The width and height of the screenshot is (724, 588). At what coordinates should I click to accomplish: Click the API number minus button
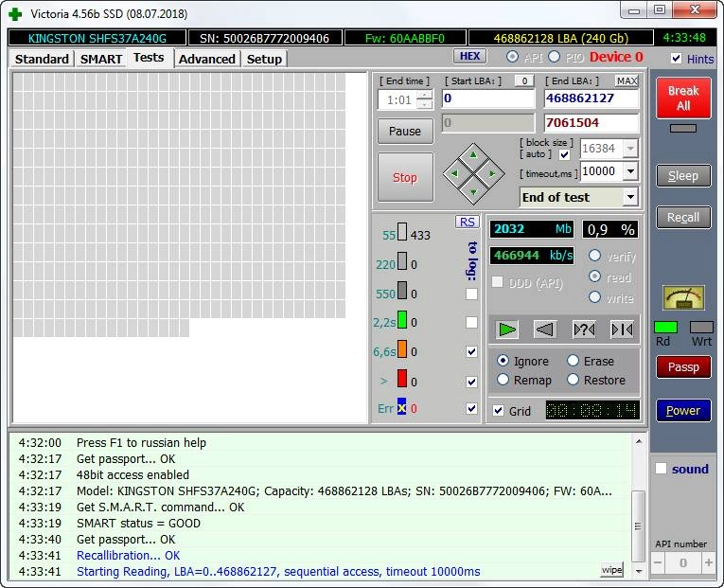coord(658,562)
